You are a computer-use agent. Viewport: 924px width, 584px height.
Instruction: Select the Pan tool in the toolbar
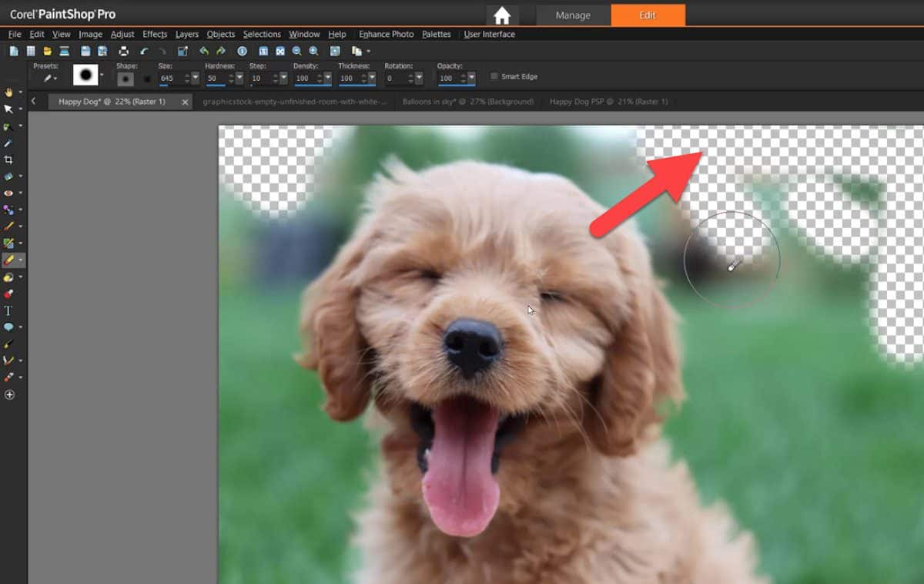tap(9, 91)
